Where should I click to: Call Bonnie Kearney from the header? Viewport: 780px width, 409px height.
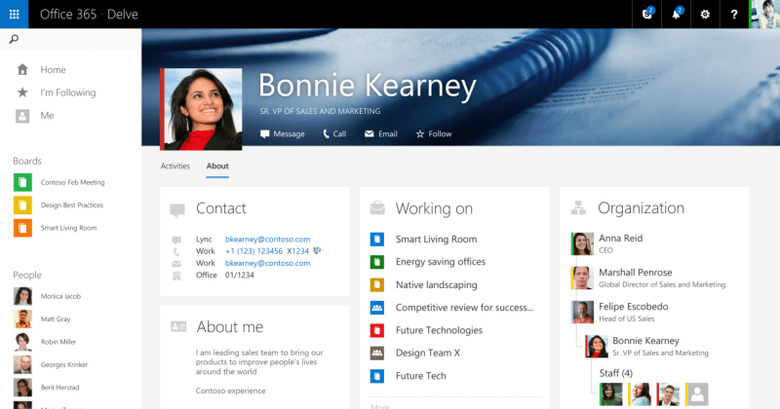coord(334,134)
